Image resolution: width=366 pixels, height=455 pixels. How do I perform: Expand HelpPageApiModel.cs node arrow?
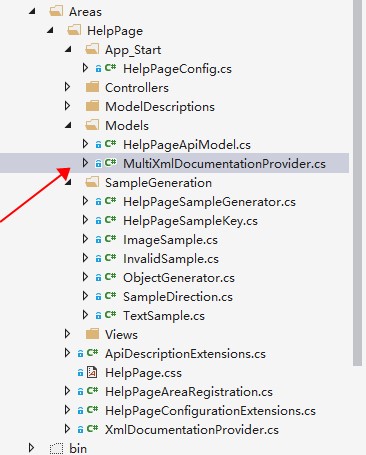pyautogui.click(x=85, y=144)
